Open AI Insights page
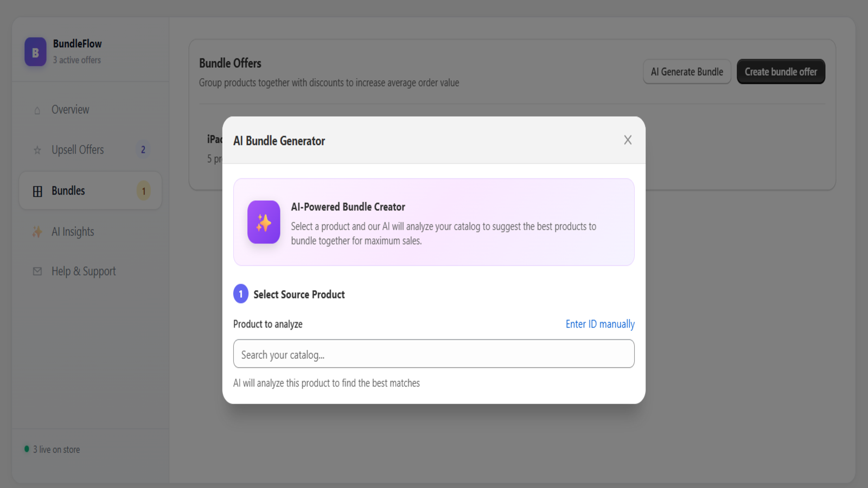This screenshot has width=868, height=488. pyautogui.click(x=73, y=232)
